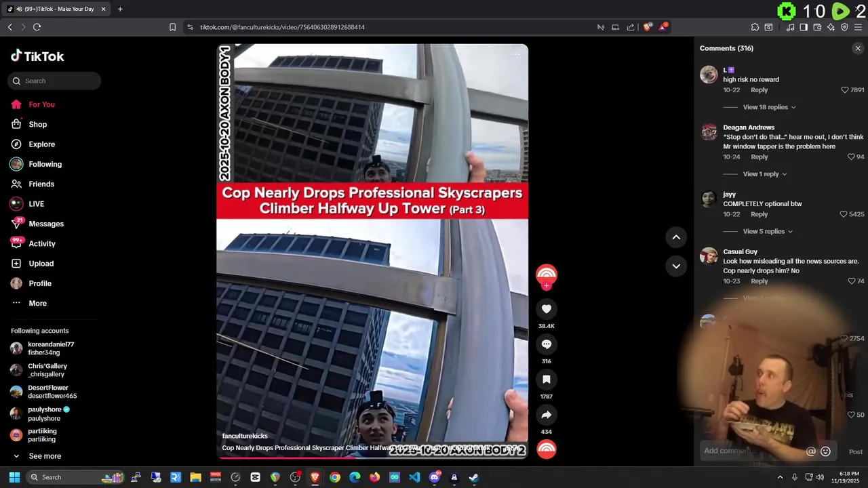This screenshot has width=868, height=488.
Task: Like the video with heart icon
Action: tap(546, 309)
